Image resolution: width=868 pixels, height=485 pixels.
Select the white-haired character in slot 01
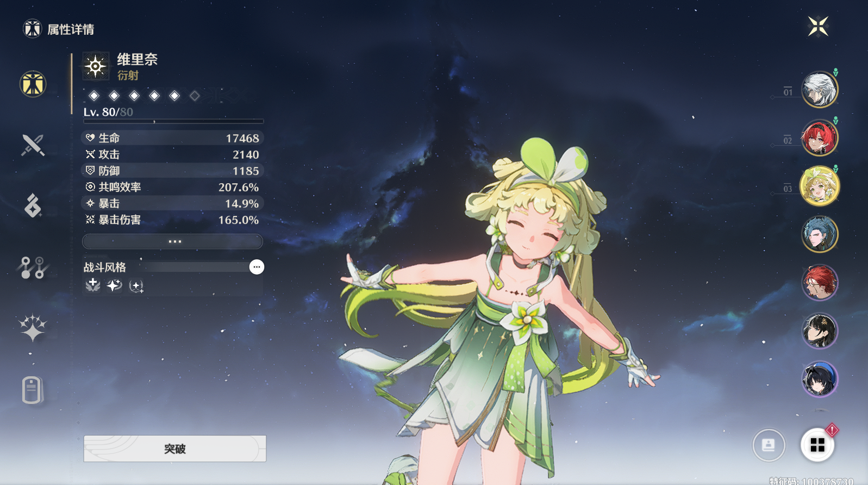pos(820,90)
